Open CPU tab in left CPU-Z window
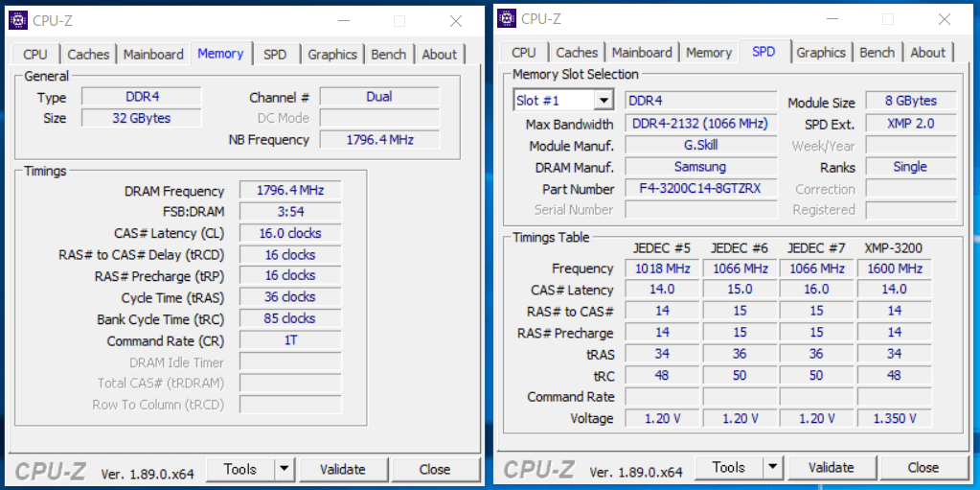This screenshot has height=490, width=980. tap(35, 55)
